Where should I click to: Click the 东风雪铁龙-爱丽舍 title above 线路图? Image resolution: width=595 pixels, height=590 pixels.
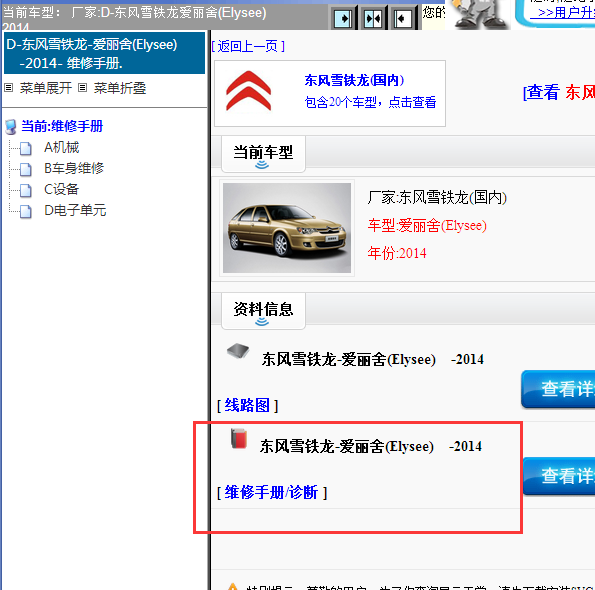(373, 359)
